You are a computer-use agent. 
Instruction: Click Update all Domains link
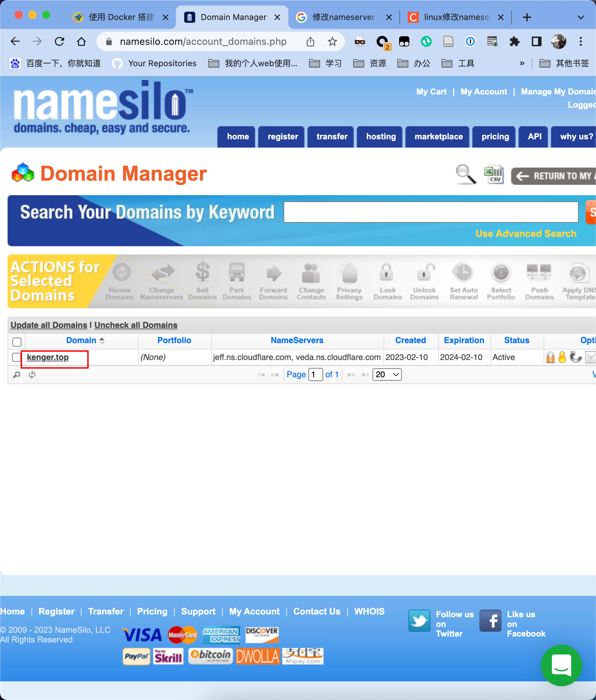pyautogui.click(x=49, y=325)
